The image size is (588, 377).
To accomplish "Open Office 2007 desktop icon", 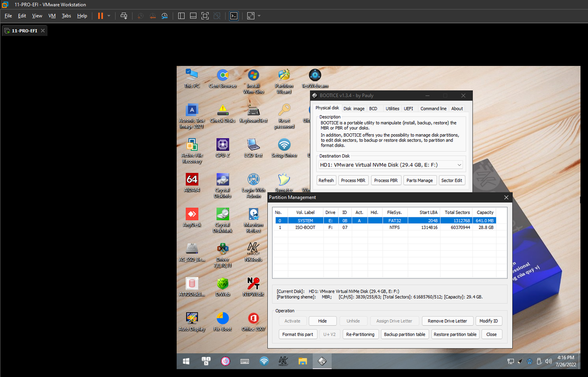I will (253, 322).
